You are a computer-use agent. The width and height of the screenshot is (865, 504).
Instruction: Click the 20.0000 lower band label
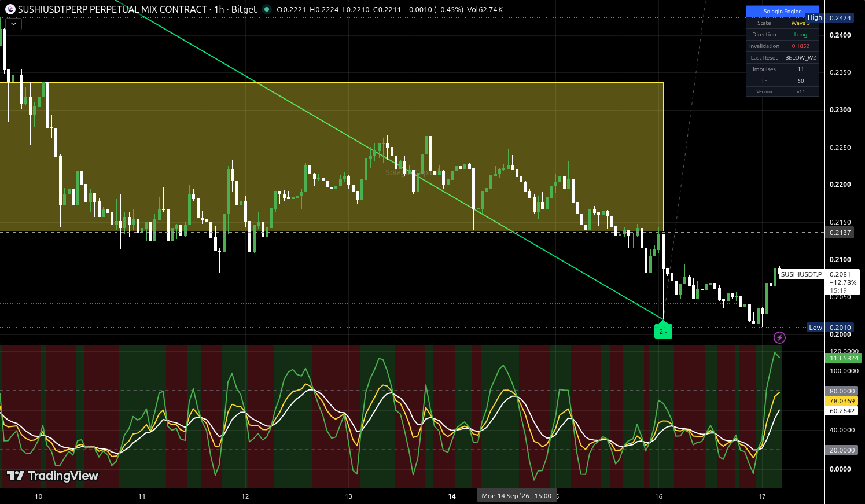point(842,450)
